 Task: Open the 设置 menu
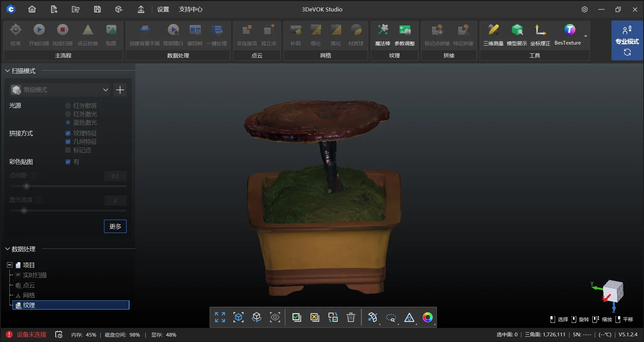click(x=163, y=9)
